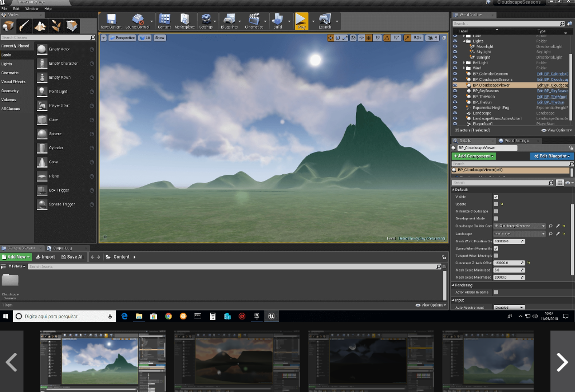Open the Cinematics toolbar icon

coord(254,21)
